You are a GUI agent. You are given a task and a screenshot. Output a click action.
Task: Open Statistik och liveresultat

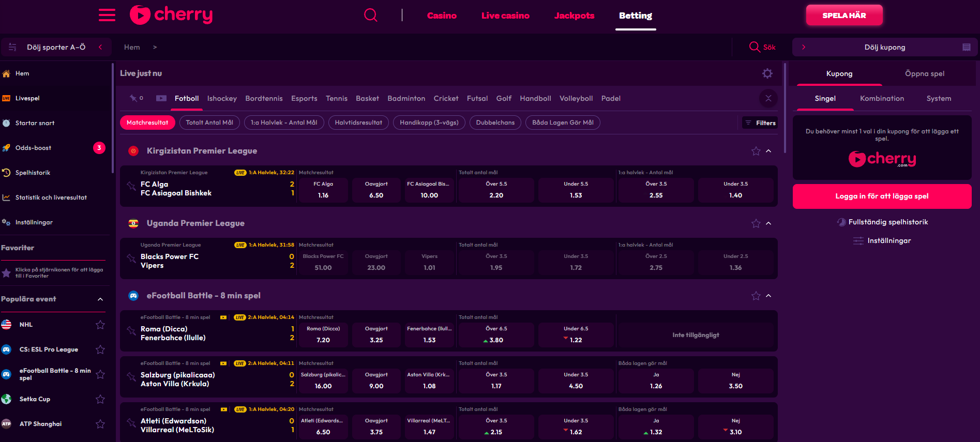click(51, 197)
